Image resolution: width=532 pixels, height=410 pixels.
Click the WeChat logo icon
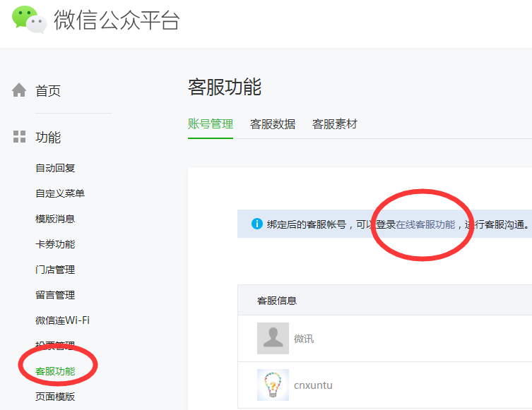click(29, 19)
